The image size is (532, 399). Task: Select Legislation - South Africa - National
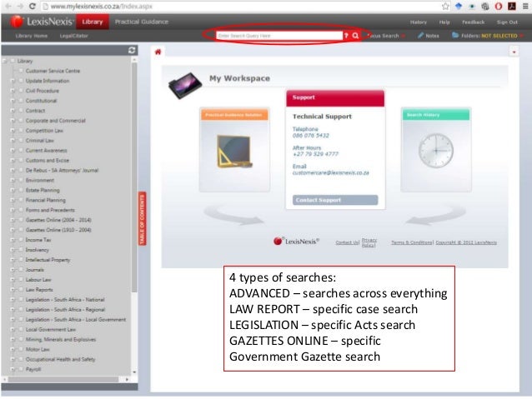tap(65, 300)
